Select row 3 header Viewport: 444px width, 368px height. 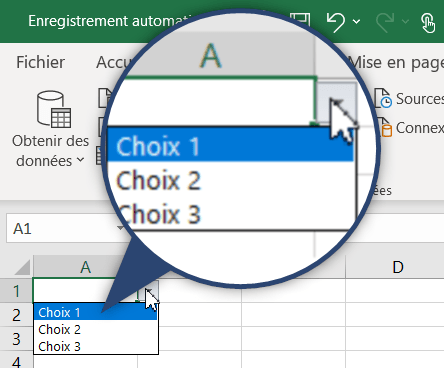click(x=16, y=339)
